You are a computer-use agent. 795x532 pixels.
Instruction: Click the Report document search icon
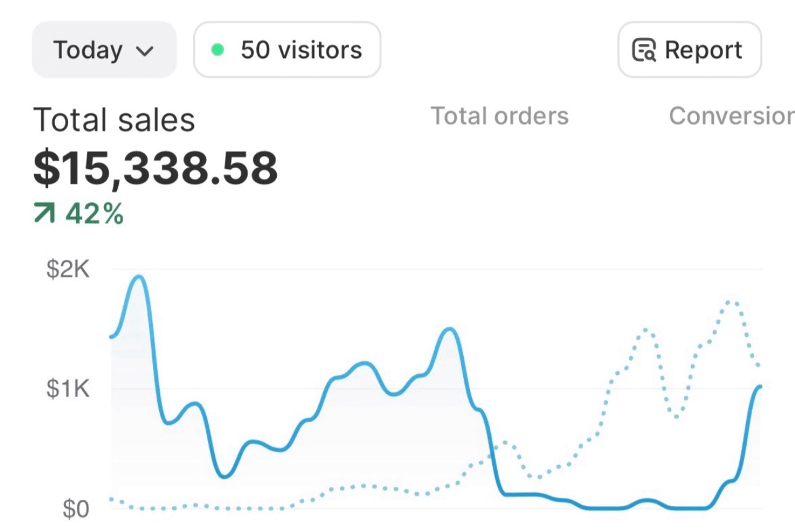coord(643,51)
